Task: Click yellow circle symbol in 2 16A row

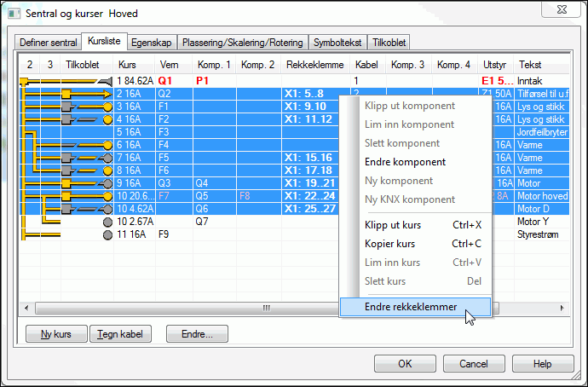Action: [107, 94]
